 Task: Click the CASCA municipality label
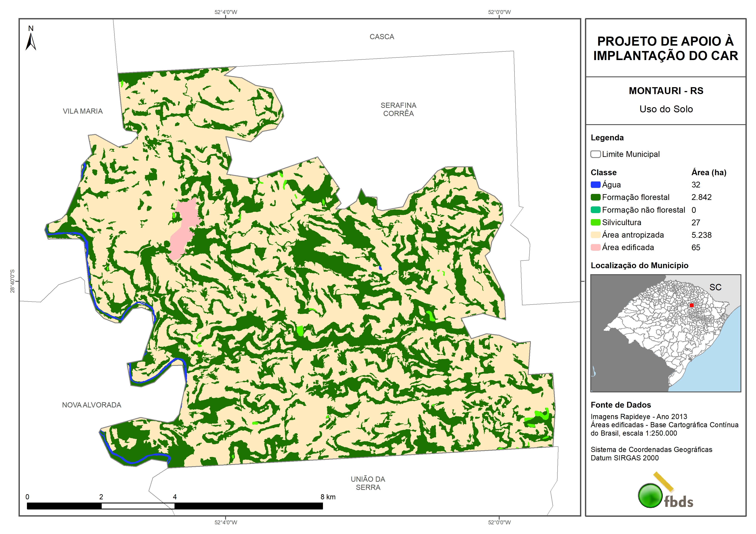point(382,37)
